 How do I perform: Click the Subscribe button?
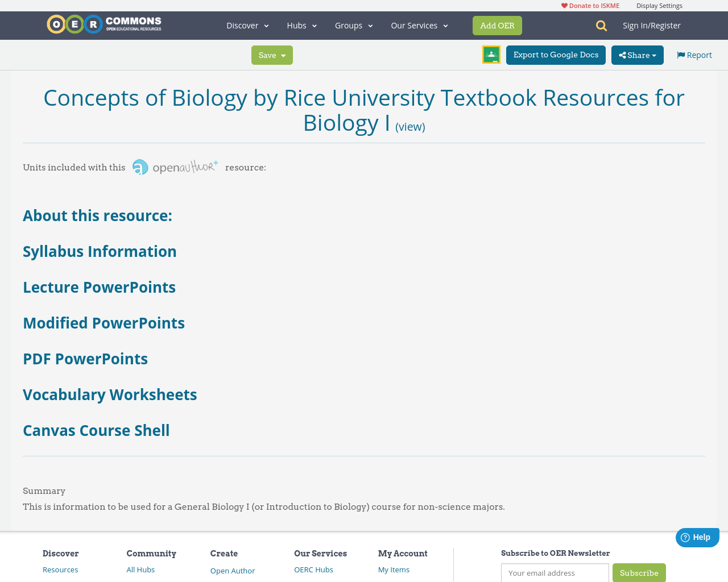tap(639, 573)
